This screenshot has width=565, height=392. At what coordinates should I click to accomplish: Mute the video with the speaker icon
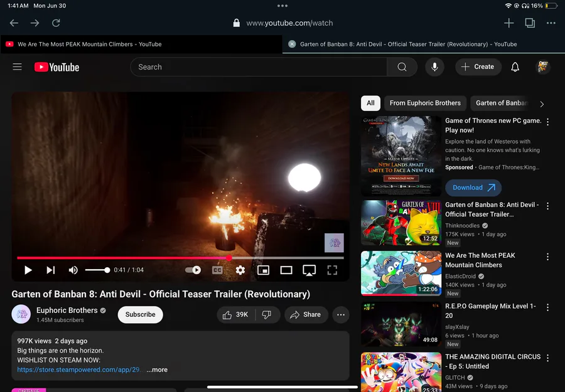tap(73, 270)
